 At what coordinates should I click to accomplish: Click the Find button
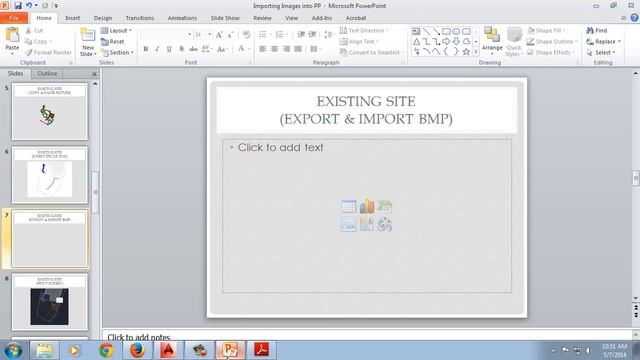click(597, 31)
